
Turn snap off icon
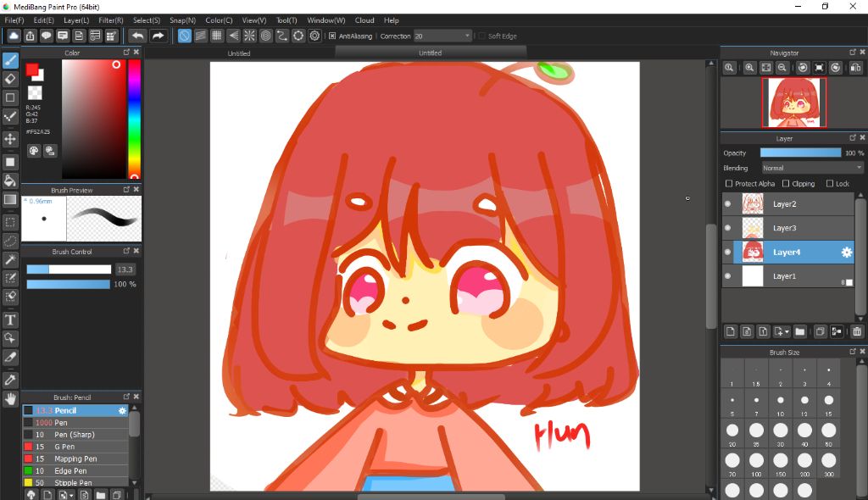pos(184,36)
